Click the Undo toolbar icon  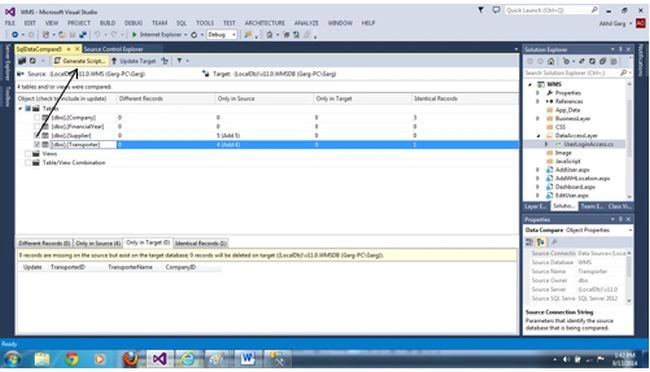point(97,34)
